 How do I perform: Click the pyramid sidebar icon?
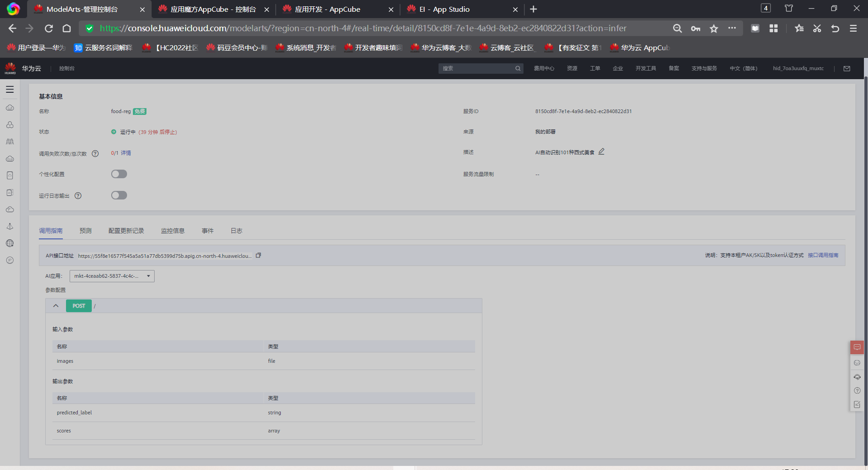(x=10, y=226)
